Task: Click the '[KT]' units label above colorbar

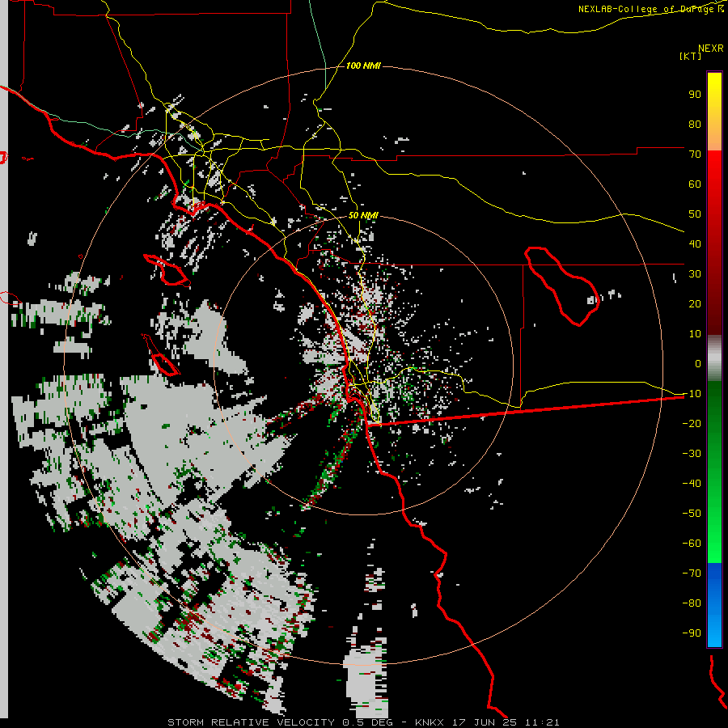Action: coord(691,56)
